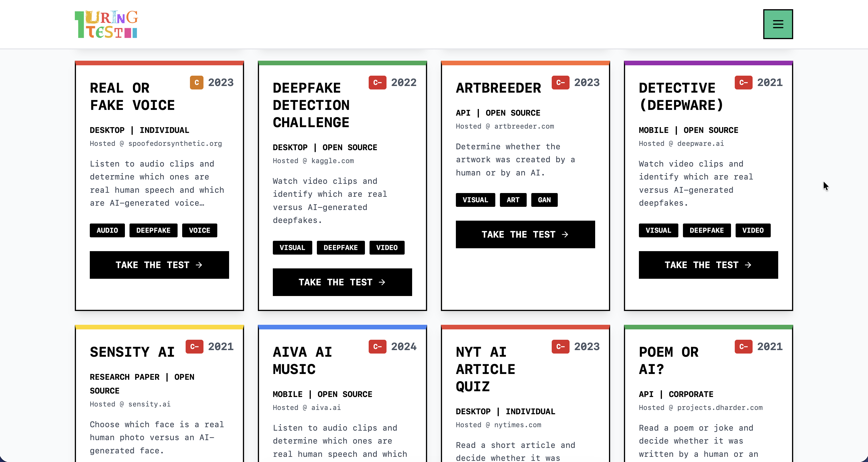868x462 pixels.
Task: Click the VISUAL tag on Deepfake Detection Challenge
Action: pos(292,247)
